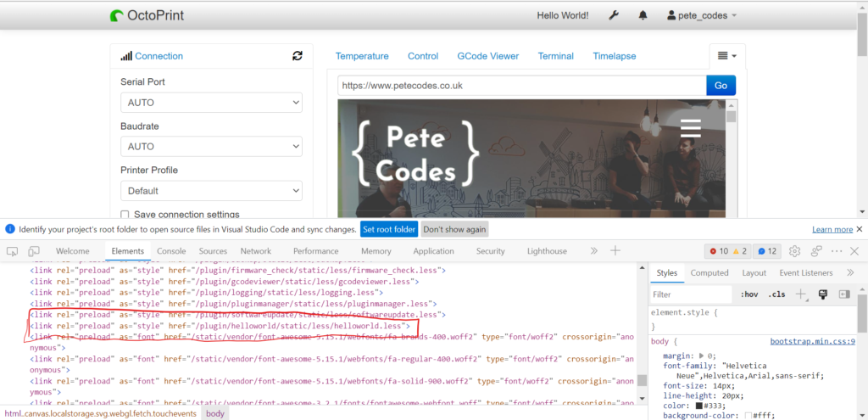Open the GCode Viewer tab
868x420 pixels.
(488, 56)
